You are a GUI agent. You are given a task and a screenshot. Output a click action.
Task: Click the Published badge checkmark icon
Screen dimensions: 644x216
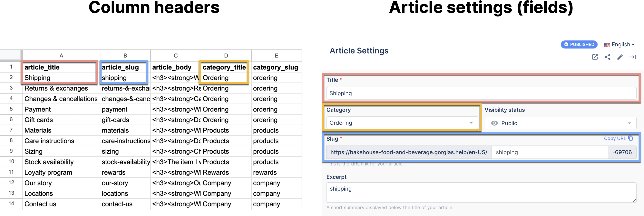pyautogui.click(x=566, y=44)
